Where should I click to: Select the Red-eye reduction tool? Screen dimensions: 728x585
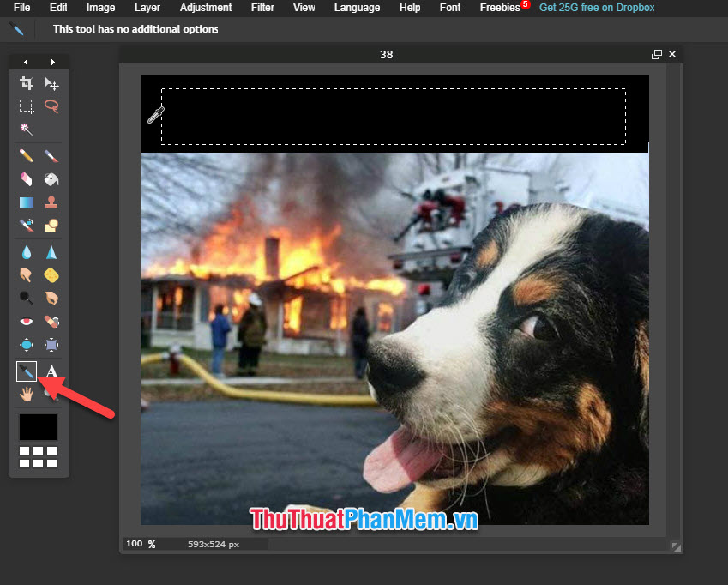(27, 321)
